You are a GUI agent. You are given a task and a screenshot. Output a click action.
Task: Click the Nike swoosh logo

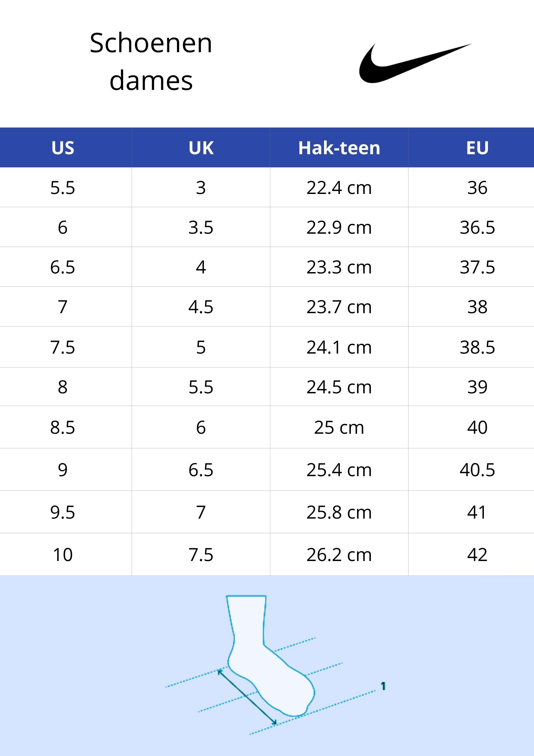[x=415, y=63]
